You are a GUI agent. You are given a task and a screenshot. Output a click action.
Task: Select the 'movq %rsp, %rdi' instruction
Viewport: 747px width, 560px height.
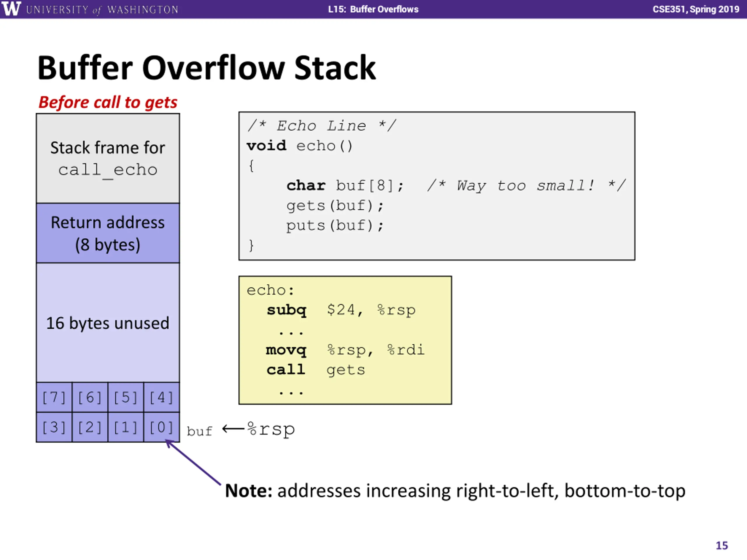(345, 350)
